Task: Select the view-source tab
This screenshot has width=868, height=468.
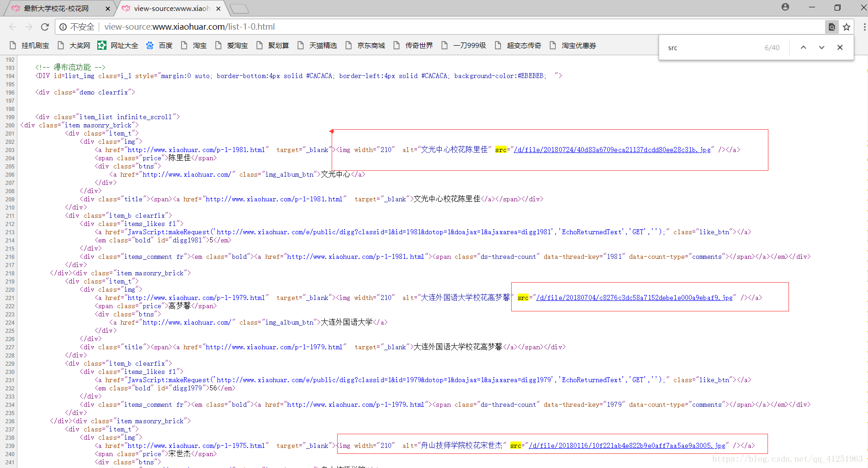Action: pos(169,8)
